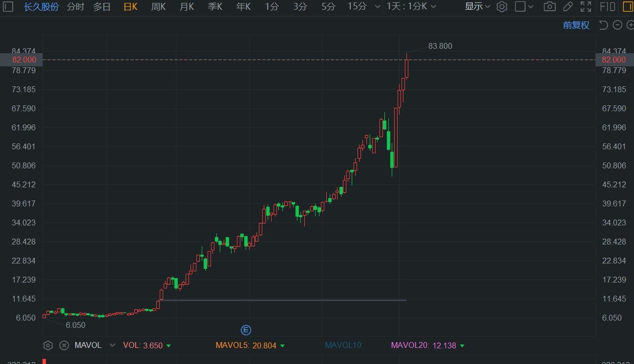Enter fullscreen chart mode

(586, 7)
